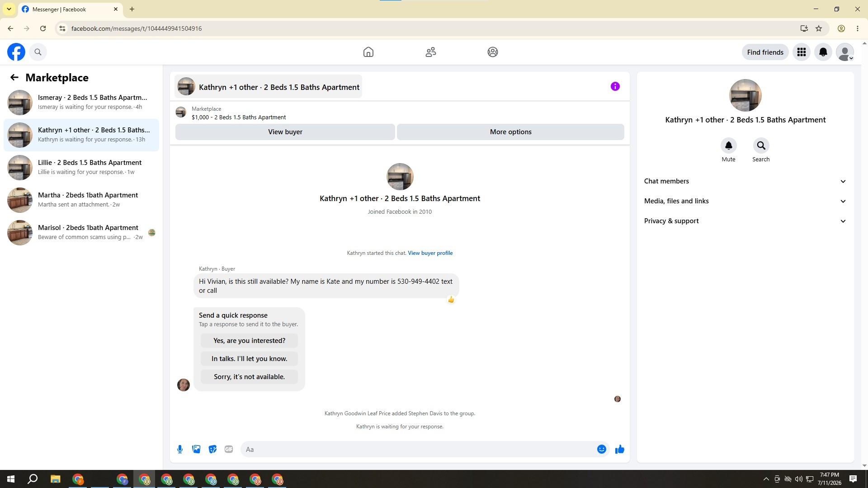The width and height of the screenshot is (868, 488).
Task: Open the account profile avatar menu
Action: (845, 52)
